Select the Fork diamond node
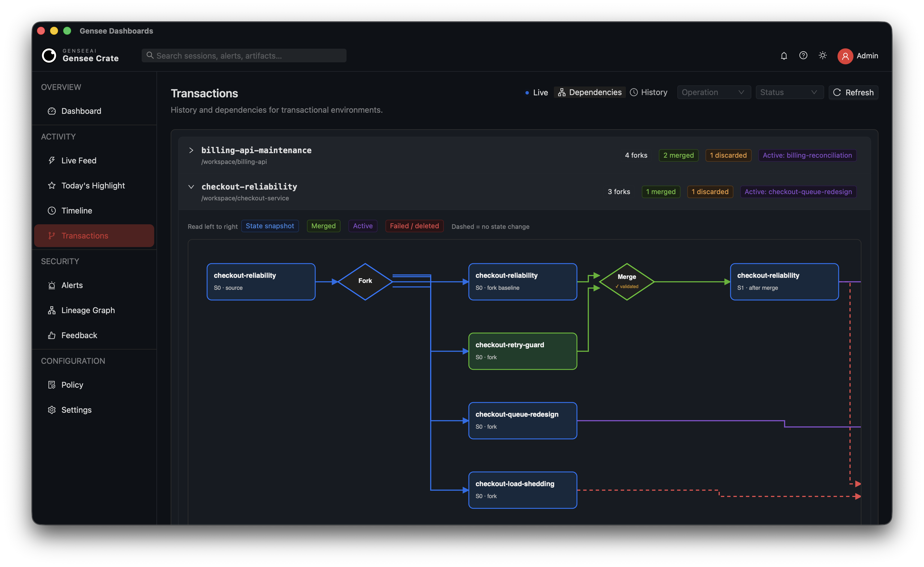Screen dimensions: 924x567 coord(365,282)
